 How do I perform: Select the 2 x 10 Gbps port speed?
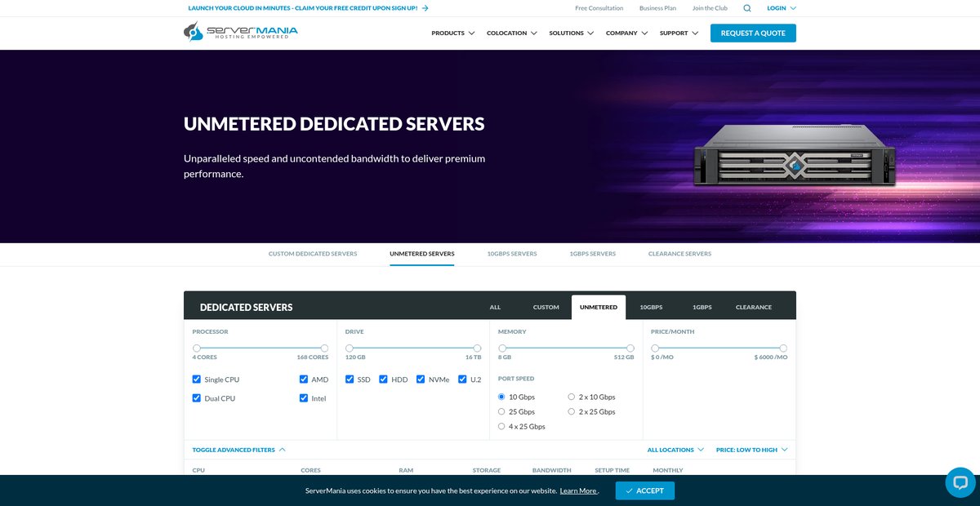coord(572,397)
